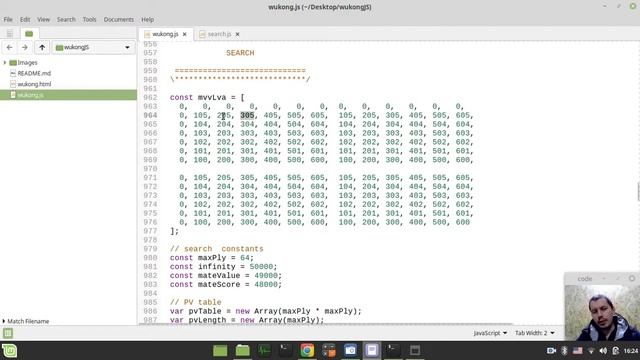Click the SEARCH heading comment text
Viewport: 640px width, 360px height.
[x=240, y=53]
